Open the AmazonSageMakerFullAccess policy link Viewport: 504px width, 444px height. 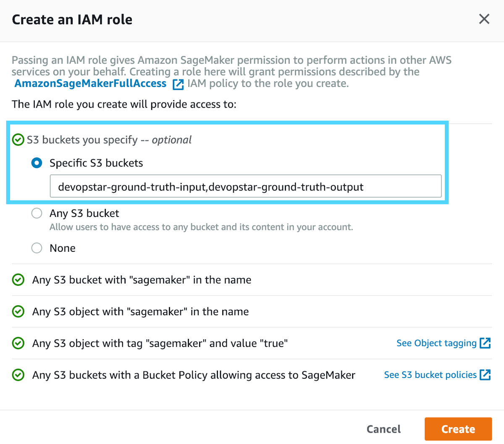[90, 83]
